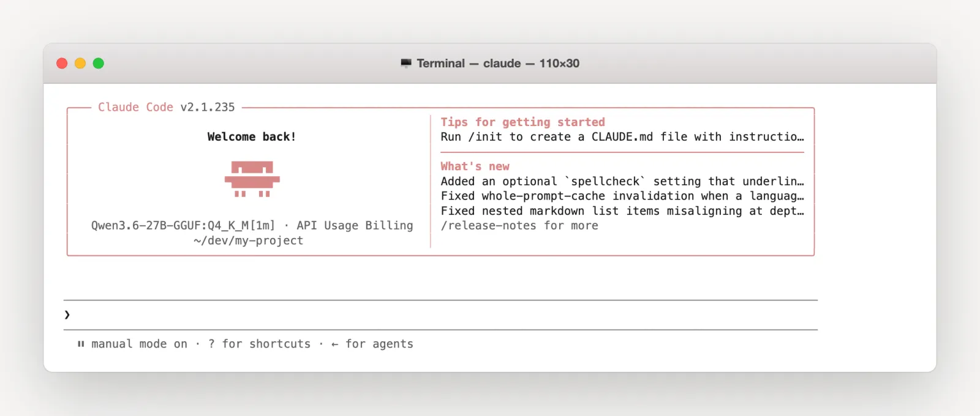Image resolution: width=980 pixels, height=416 pixels.
Task: Click the '? for shortcuts' hint
Action: (259, 344)
